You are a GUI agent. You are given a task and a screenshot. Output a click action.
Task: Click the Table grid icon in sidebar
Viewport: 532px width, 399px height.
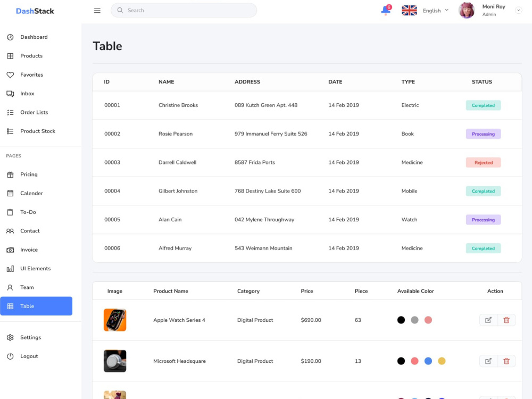coord(10,306)
